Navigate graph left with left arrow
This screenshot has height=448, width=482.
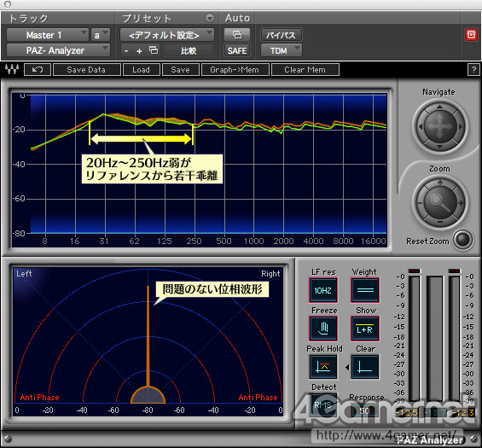(420, 126)
